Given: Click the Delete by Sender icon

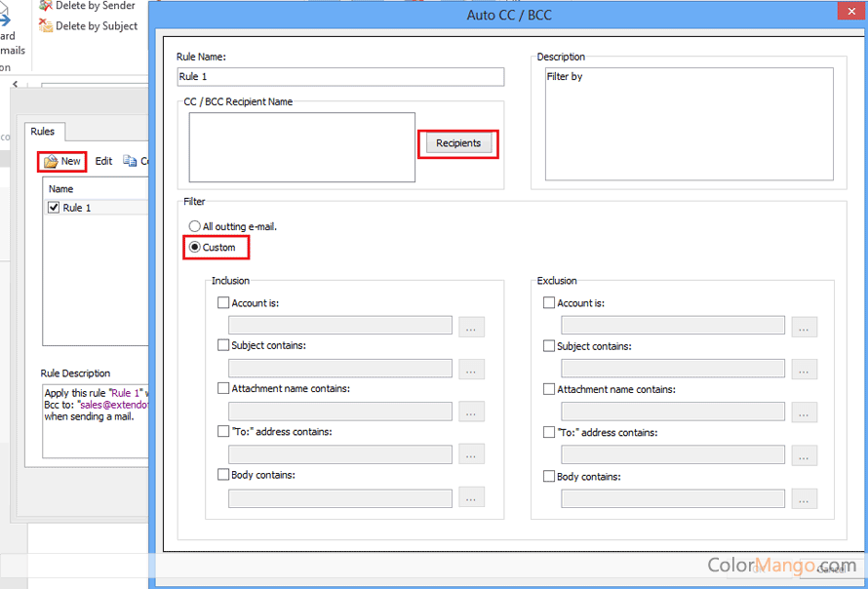Looking at the screenshot, I should 45,6.
